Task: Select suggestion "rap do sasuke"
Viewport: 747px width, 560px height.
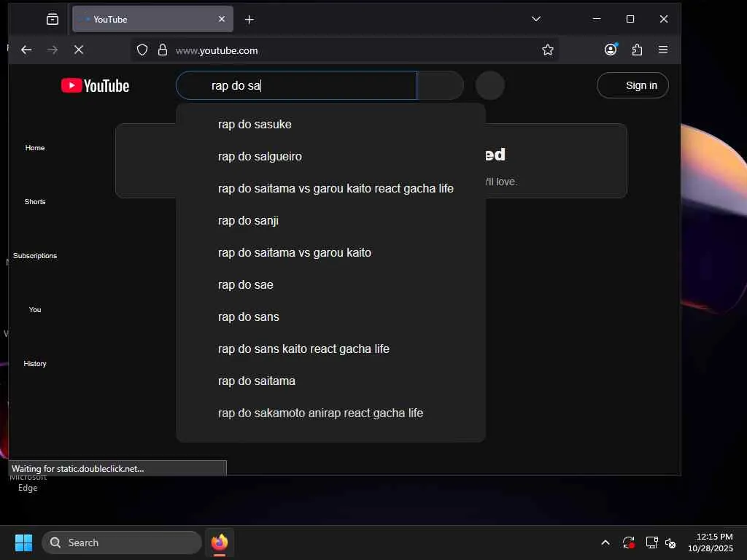Action: [330, 124]
